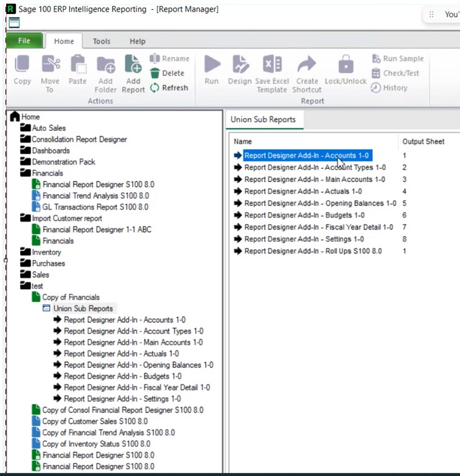Viewport: 460px width, 476px height.
Task: Switch to the Home ribbon tab
Action: pyautogui.click(x=64, y=41)
